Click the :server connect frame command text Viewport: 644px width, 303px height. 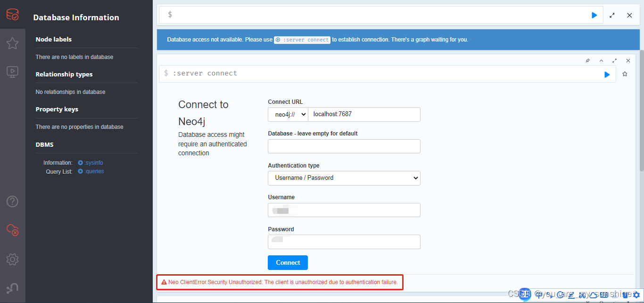pos(205,74)
